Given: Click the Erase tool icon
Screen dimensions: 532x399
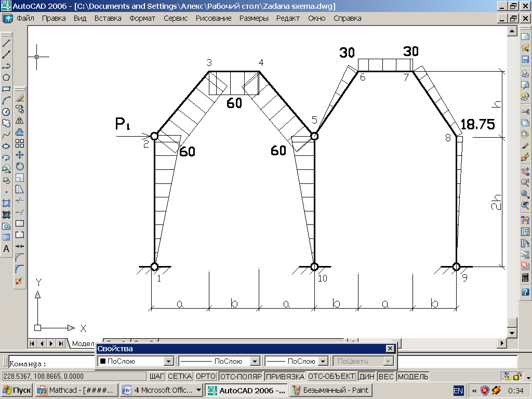Looking at the screenshot, I should (20, 98).
